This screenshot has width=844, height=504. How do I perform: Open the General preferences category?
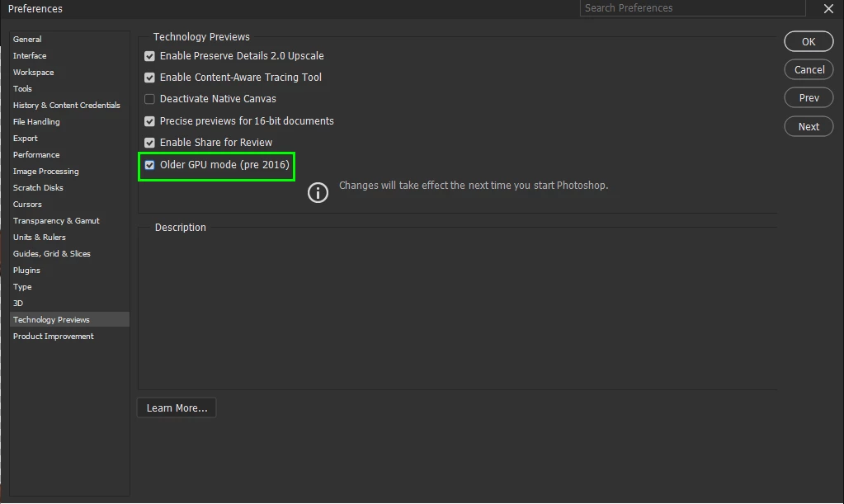(69, 40)
